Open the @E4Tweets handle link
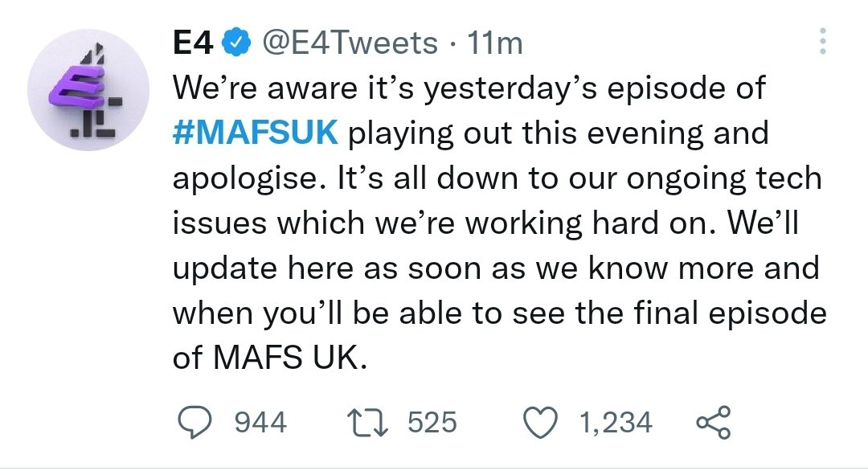The height and width of the screenshot is (475, 868). [x=350, y=43]
